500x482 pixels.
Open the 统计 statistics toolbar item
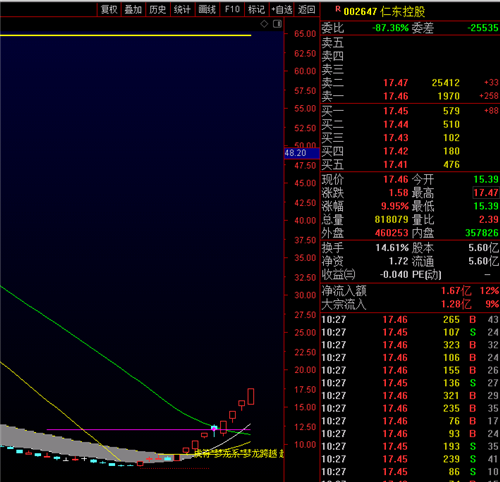click(x=182, y=10)
